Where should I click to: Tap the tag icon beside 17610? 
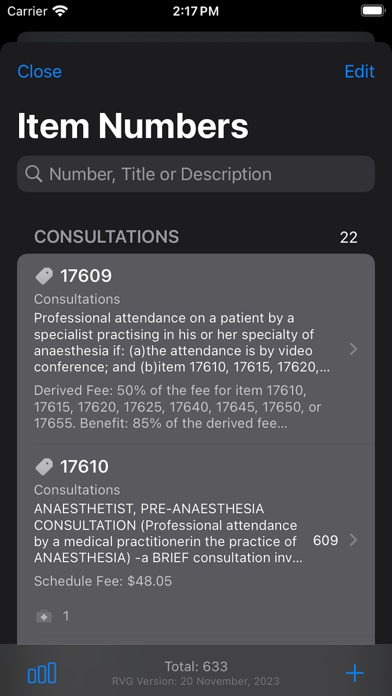44,467
